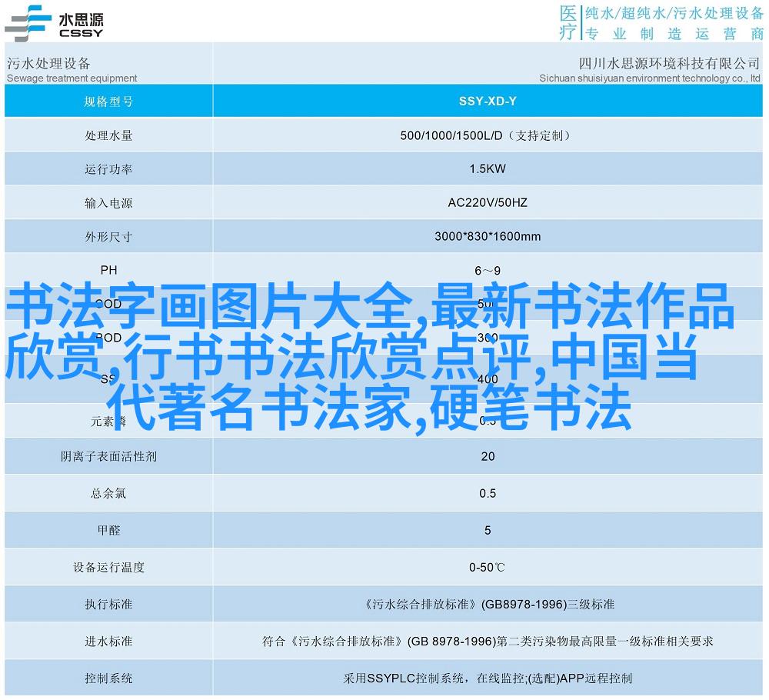The width and height of the screenshot is (769, 700).
Task: Click the 输入电源 row label
Action: (108, 203)
